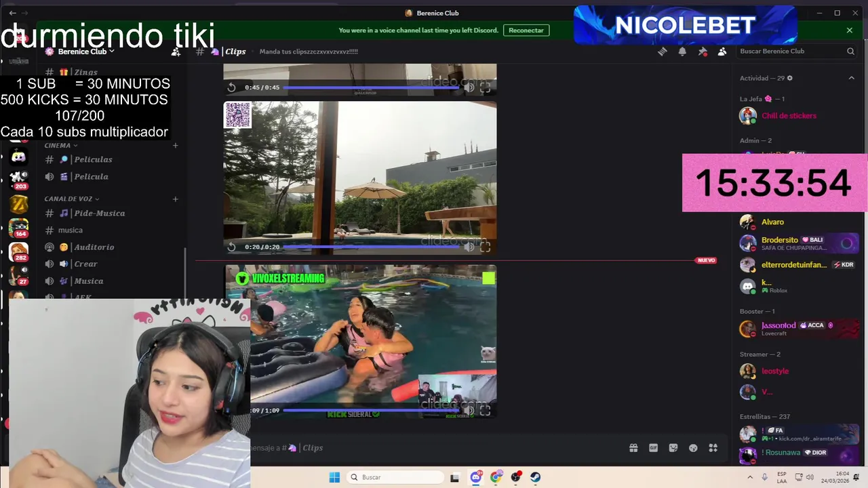This screenshot has height=488, width=868.
Task: Collapse the CANAL DE VOZ category
Action: coord(71,199)
